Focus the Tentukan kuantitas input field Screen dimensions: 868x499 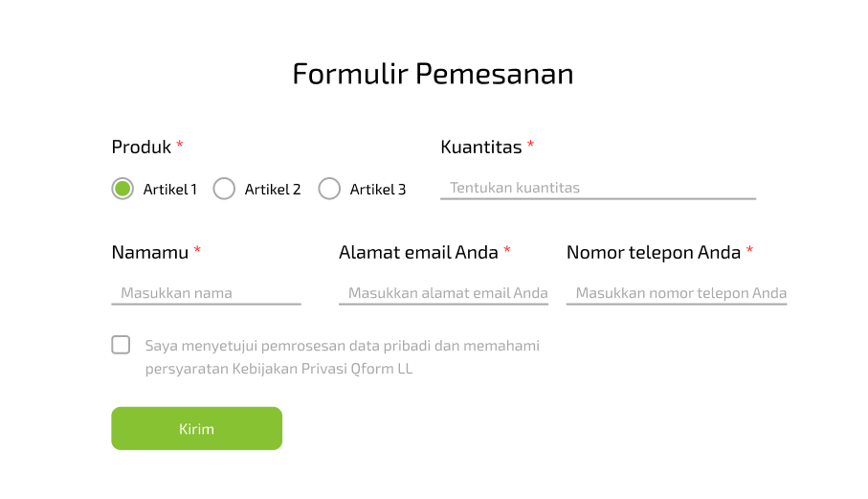[x=597, y=188]
